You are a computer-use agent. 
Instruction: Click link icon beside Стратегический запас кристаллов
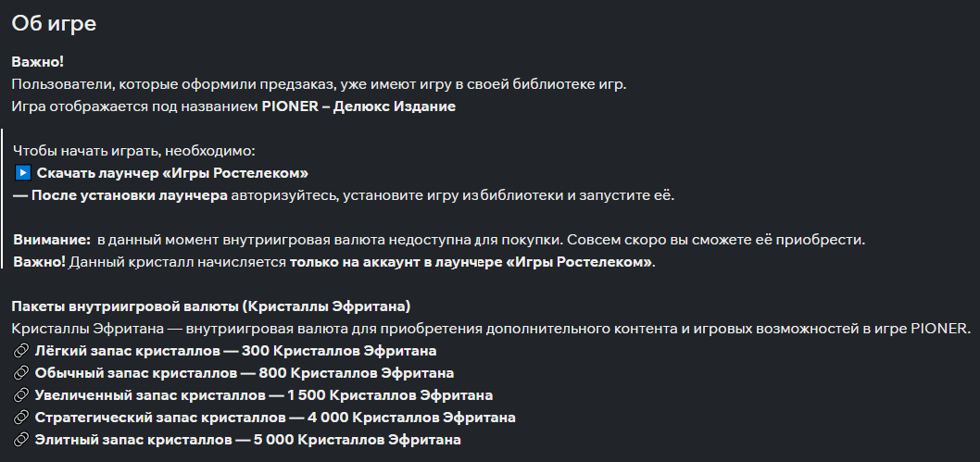[21, 418]
